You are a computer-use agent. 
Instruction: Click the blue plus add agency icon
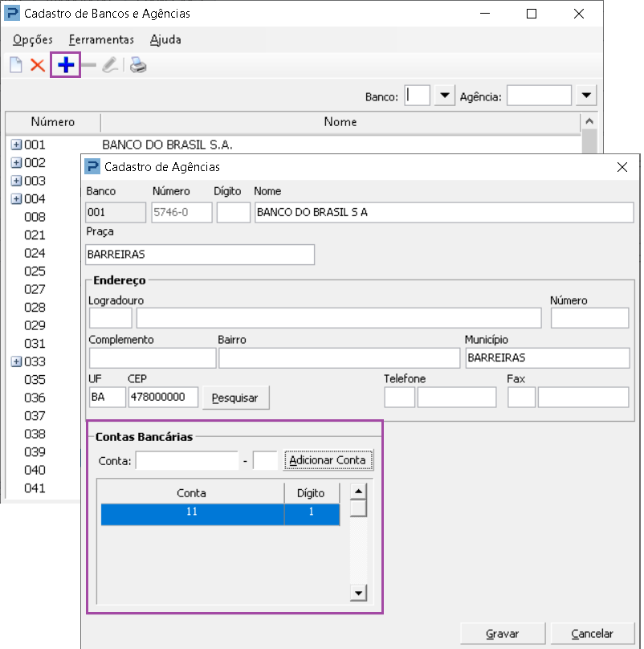(65, 65)
